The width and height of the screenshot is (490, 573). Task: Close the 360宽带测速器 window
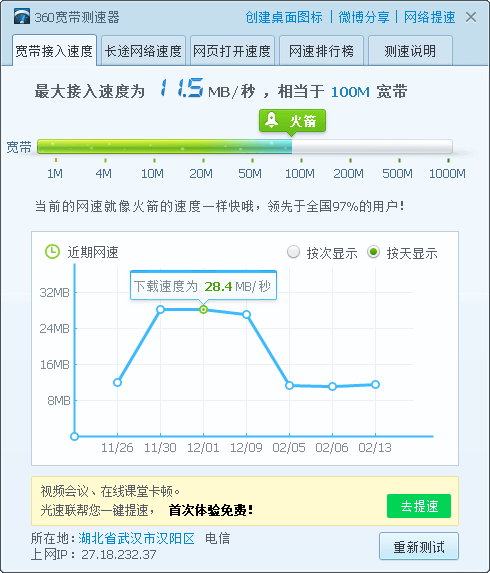click(x=471, y=17)
